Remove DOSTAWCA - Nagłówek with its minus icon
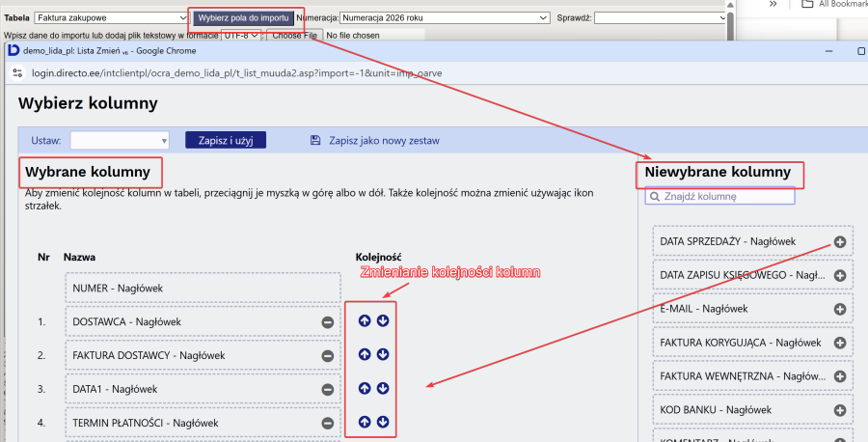Viewport: 868px width, 442px height. tap(328, 321)
